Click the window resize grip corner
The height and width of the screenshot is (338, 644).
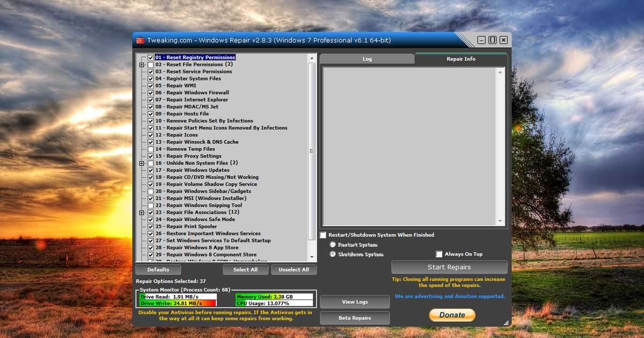point(506,322)
